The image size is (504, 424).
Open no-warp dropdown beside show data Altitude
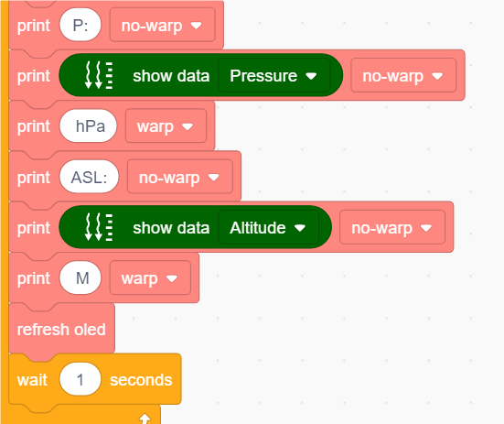(392, 227)
